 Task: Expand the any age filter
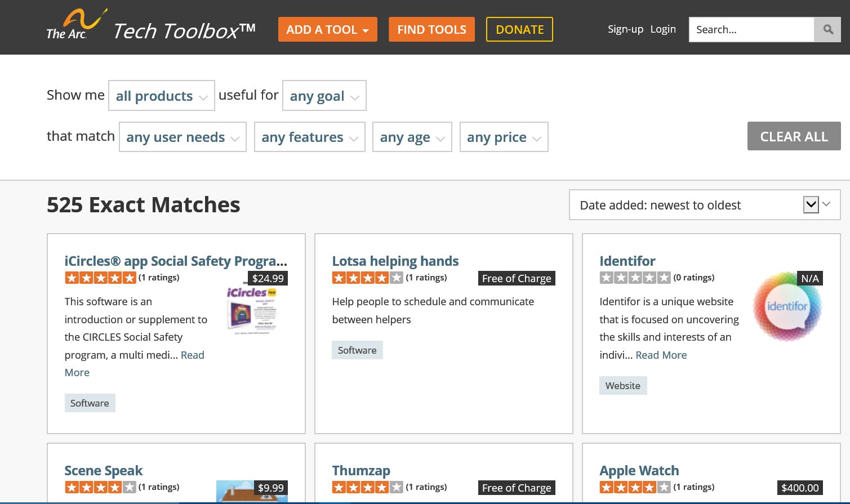pyautogui.click(x=412, y=137)
